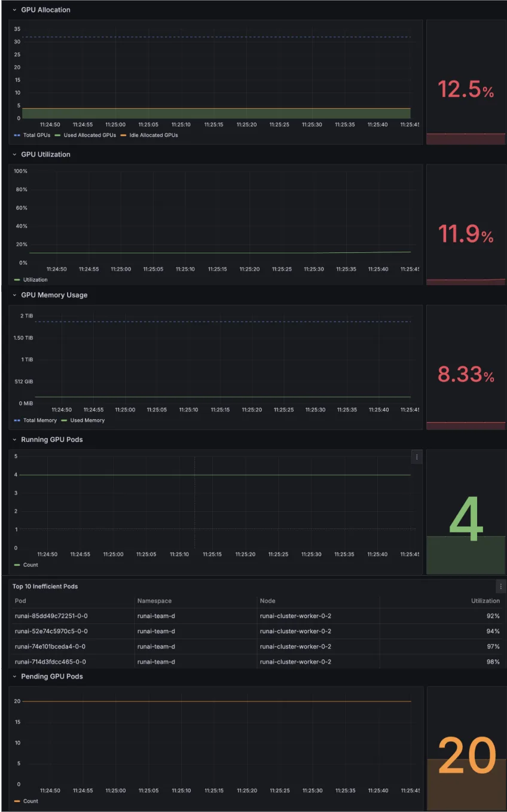Collapse the GPU Utilization row chevron
The height and width of the screenshot is (812, 507).
pos(14,154)
